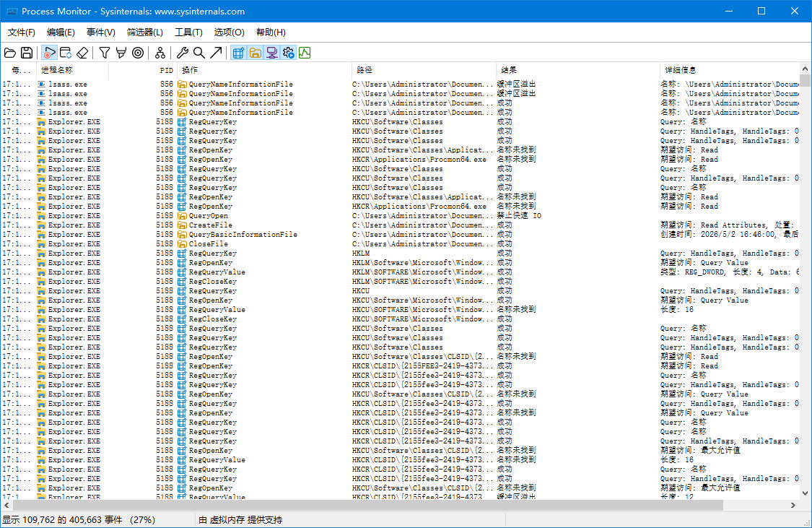Select the CloseFile operation row
The image size is (812, 528).
click(x=400, y=243)
